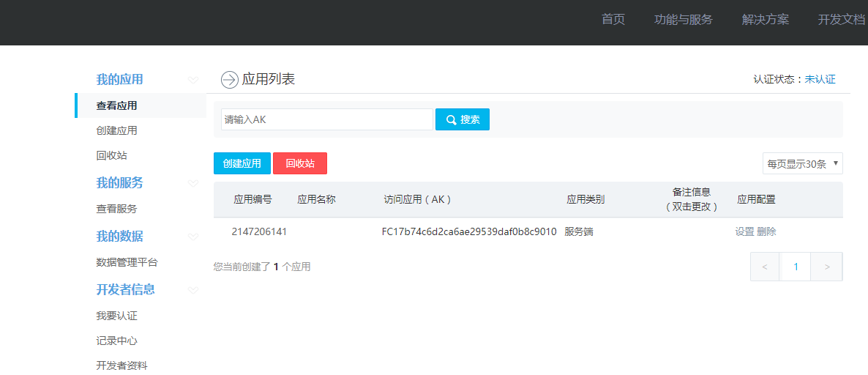Open 数据管理平台 in the sidebar
The width and height of the screenshot is (868, 375).
coord(127,262)
